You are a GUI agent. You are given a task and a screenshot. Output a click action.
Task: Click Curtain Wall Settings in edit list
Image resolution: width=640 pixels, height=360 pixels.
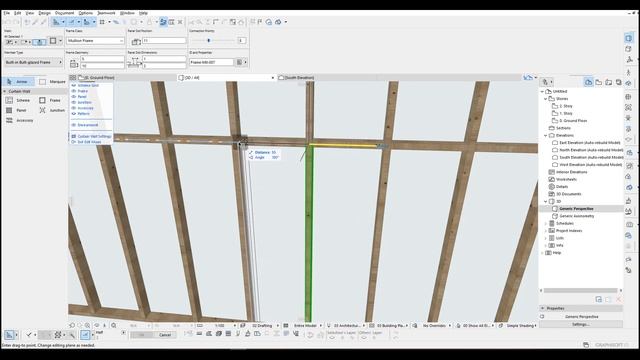click(91, 136)
